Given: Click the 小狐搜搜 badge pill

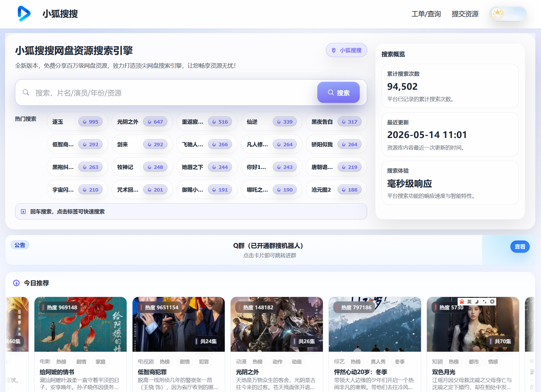Looking at the screenshot, I should pyautogui.click(x=347, y=50).
